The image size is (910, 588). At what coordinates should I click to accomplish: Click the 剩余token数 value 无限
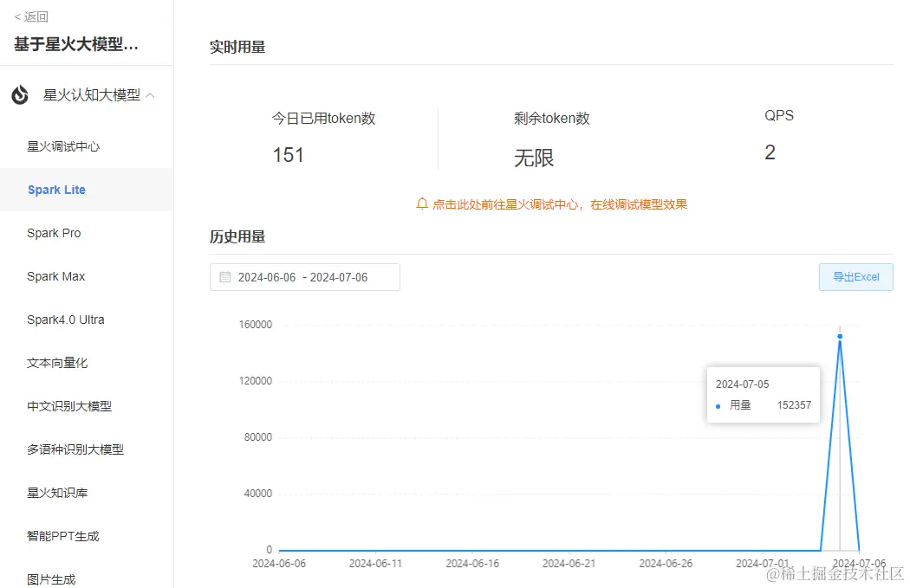[x=534, y=158]
